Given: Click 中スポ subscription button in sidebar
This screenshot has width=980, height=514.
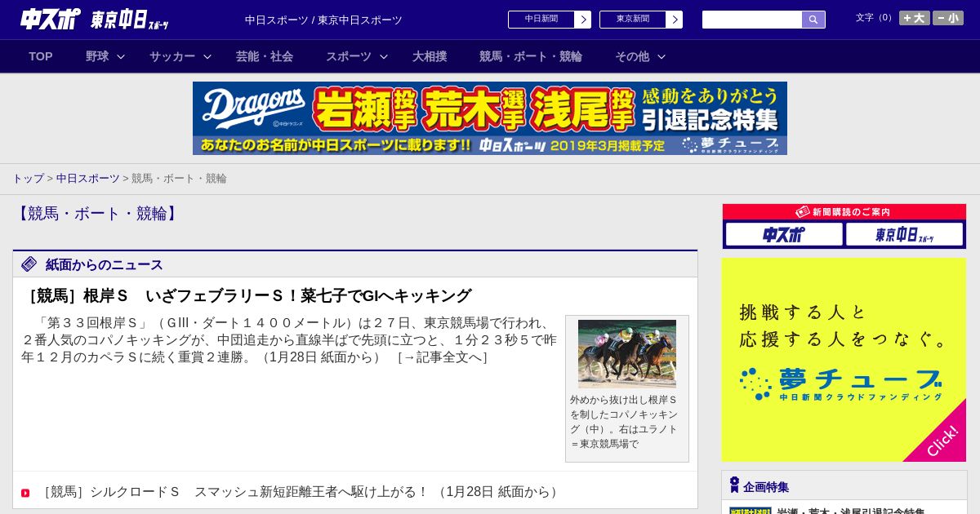Looking at the screenshot, I should pos(784,235).
